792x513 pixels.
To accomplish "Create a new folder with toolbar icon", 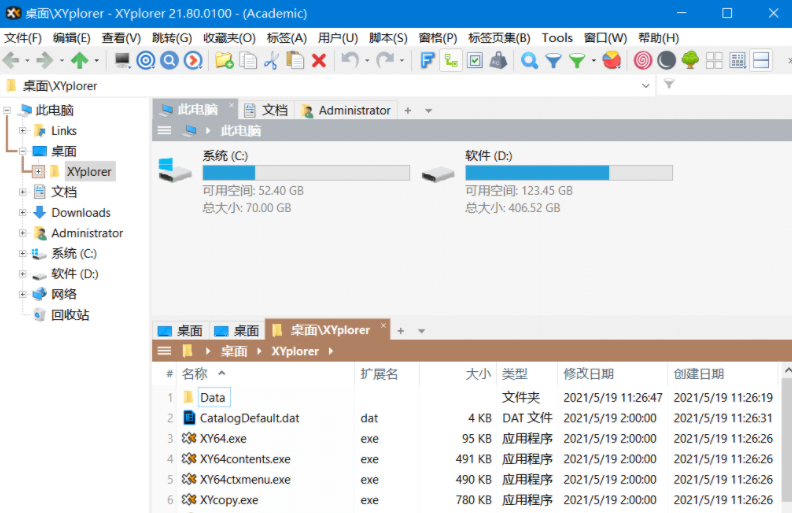I will coord(224,60).
